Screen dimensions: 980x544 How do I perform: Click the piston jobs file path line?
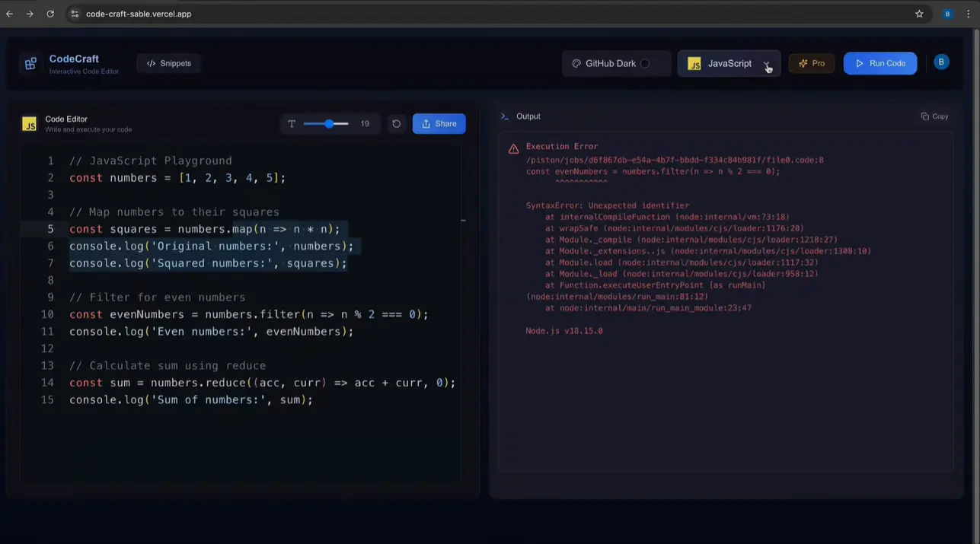675,161
